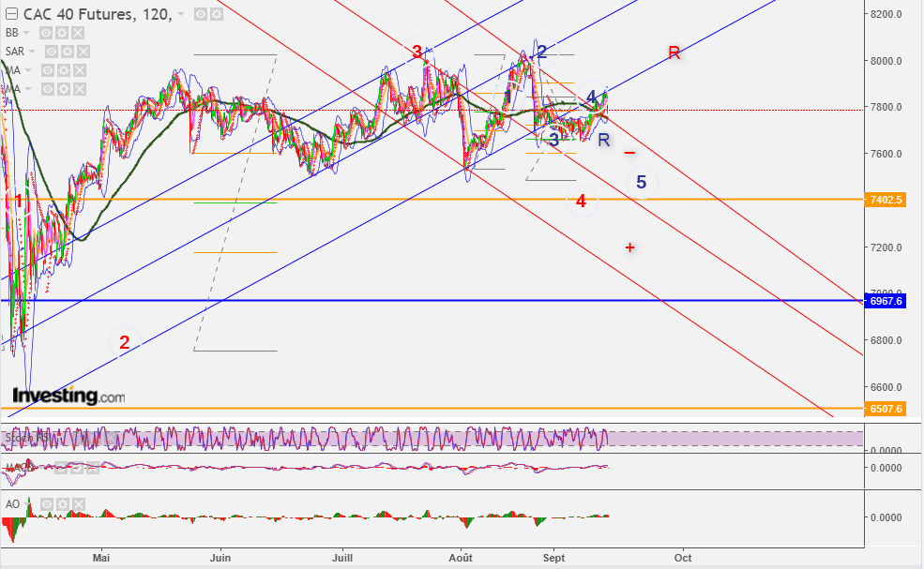Viewport: 924px width, 569px height.
Task: Select the red wave label 3 at the peak
Action: click(417, 52)
